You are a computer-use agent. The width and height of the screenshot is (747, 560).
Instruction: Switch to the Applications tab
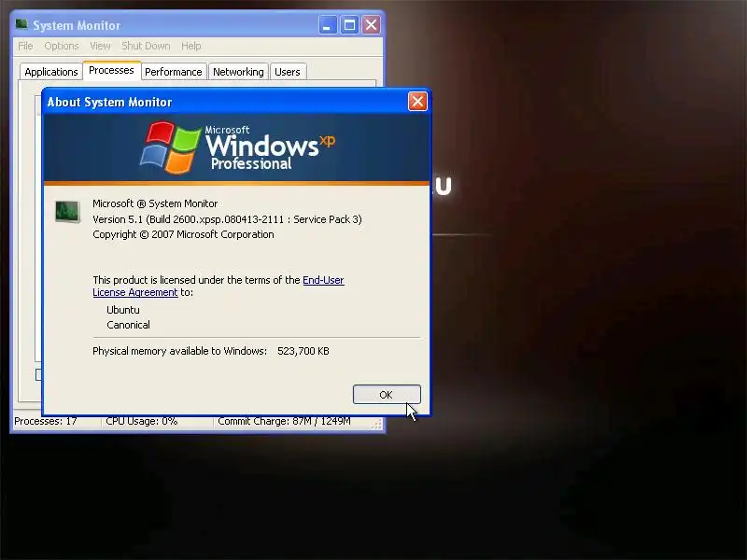coord(51,72)
